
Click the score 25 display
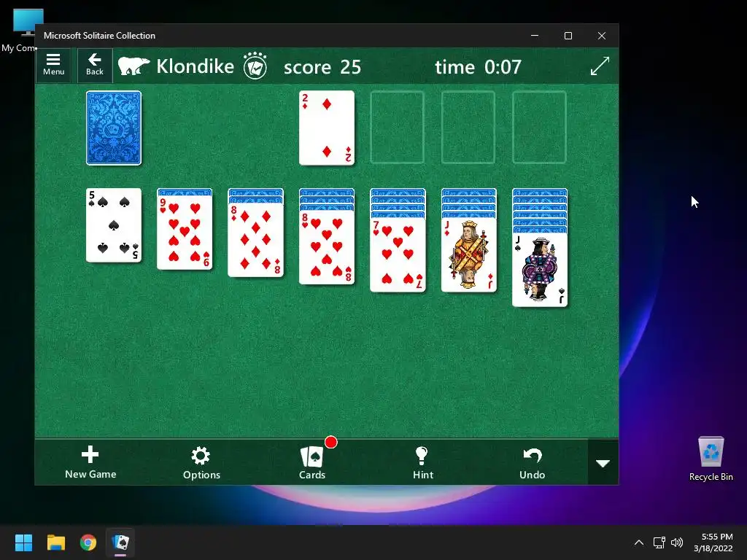(x=322, y=67)
